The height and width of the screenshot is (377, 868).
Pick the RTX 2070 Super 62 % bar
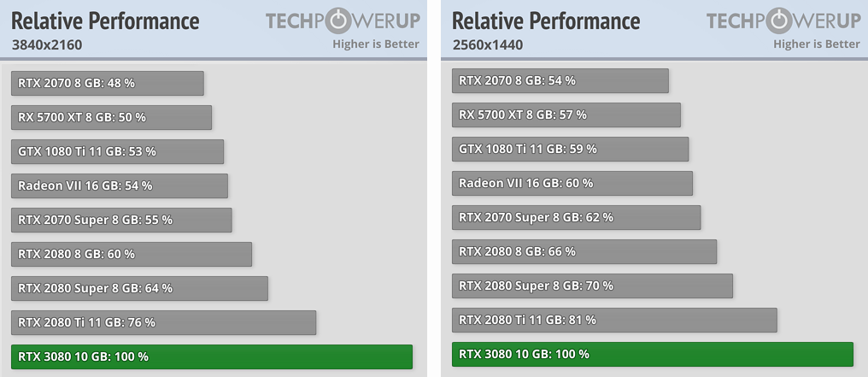(577, 217)
